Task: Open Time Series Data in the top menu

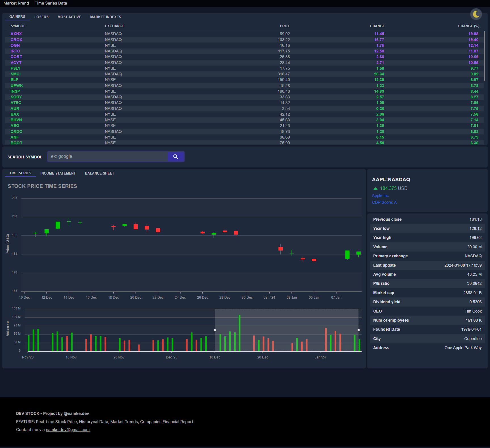Action: click(51, 3)
